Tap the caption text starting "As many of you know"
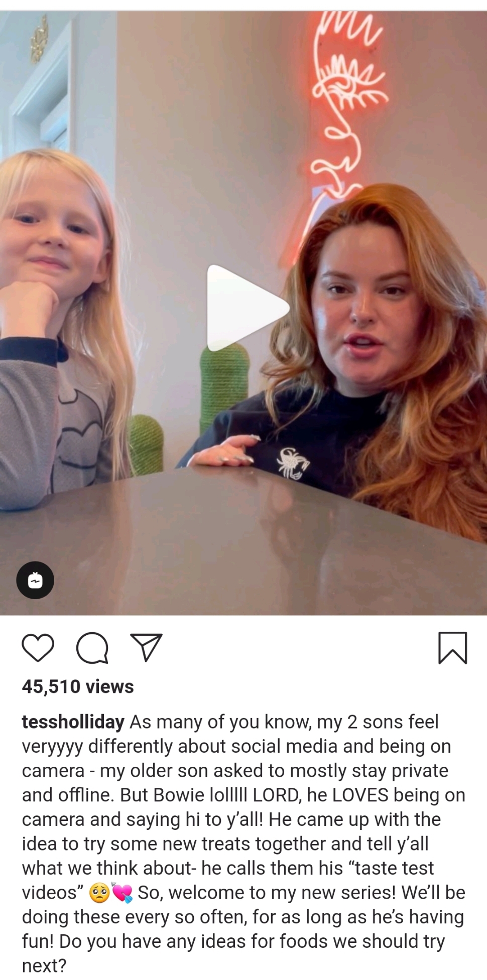 point(243,843)
